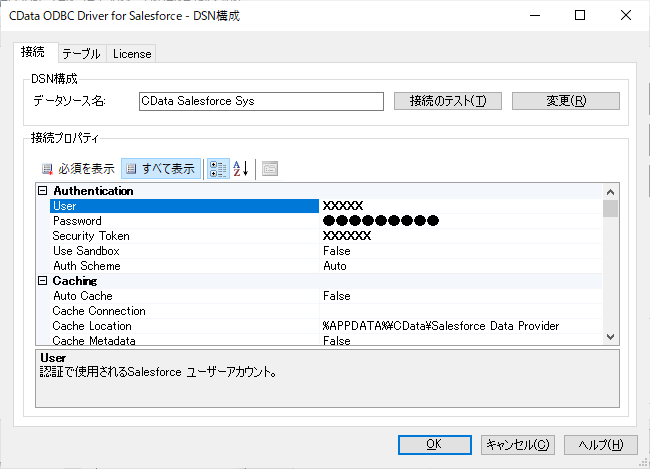Open help with ヘルプ(H) button
Image resolution: width=650 pixels, height=469 pixels.
pos(601,445)
